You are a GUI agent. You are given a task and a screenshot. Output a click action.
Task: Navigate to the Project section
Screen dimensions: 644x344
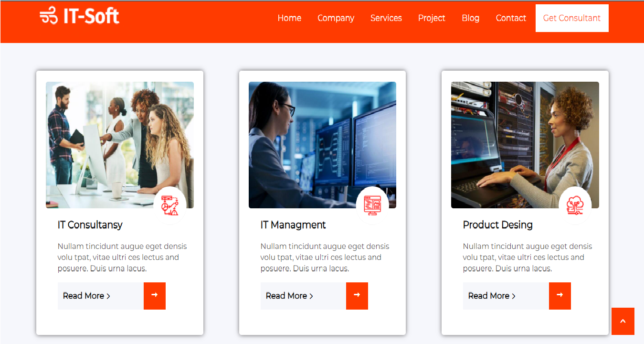click(432, 18)
